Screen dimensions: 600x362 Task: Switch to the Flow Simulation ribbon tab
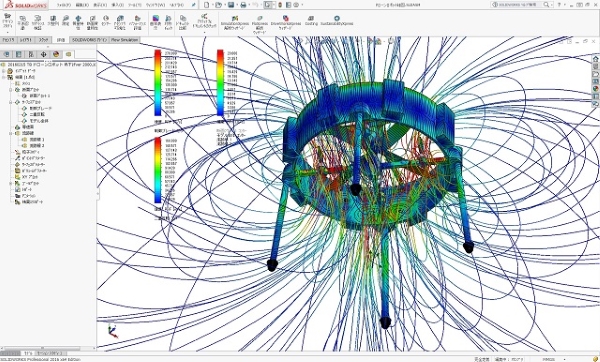(125, 40)
